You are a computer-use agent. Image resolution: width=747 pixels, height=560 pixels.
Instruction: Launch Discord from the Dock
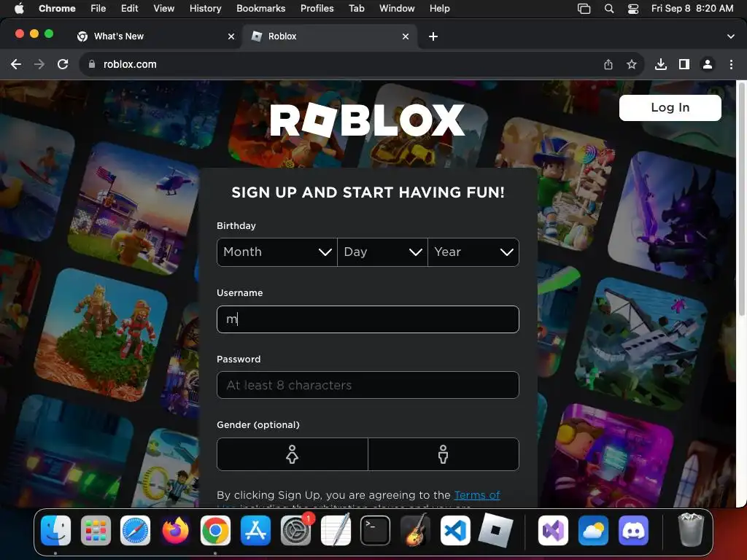pyautogui.click(x=633, y=531)
